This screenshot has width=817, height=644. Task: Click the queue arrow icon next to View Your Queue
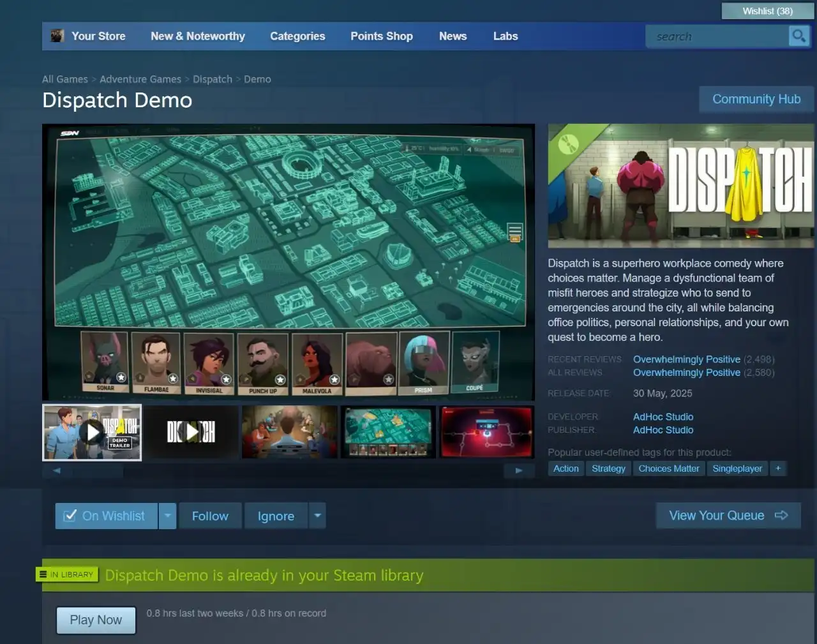coord(781,515)
